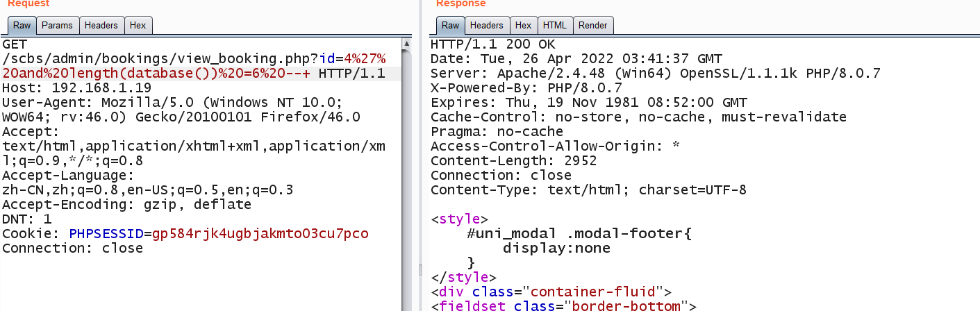This screenshot has width=980, height=311.
Task: Open the Request Headers tab
Action: point(101,26)
